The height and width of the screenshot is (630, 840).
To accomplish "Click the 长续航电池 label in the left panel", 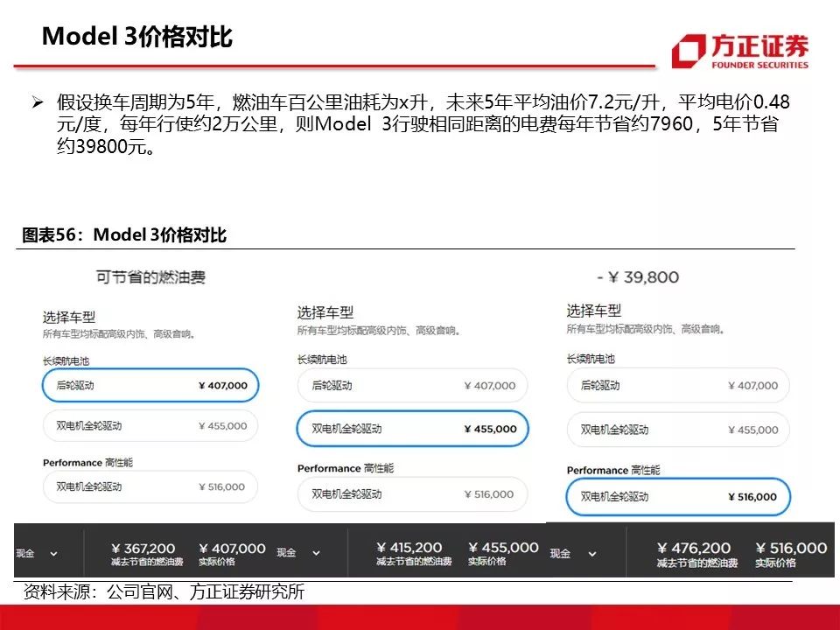I will [66, 361].
